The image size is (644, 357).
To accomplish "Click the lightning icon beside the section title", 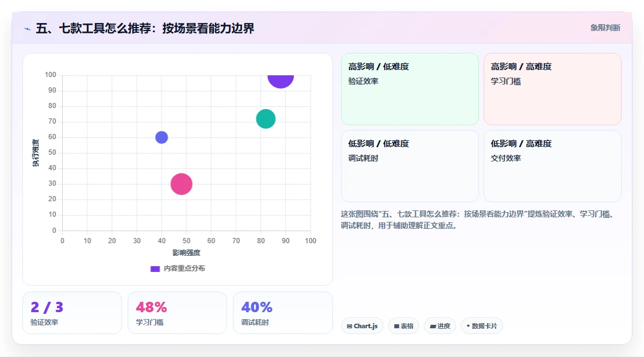I will (x=28, y=29).
